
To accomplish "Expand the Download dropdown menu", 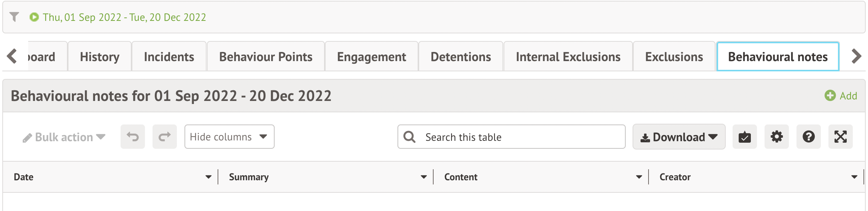I will [x=679, y=137].
